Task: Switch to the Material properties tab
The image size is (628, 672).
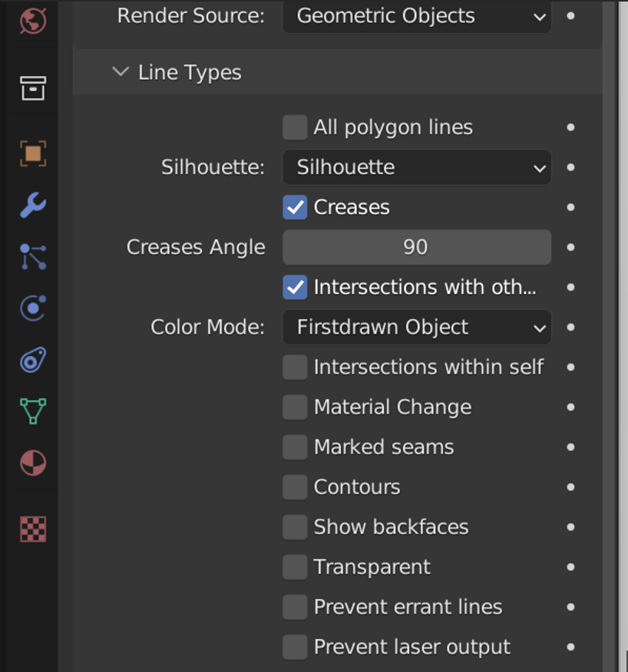Action: pyautogui.click(x=32, y=463)
